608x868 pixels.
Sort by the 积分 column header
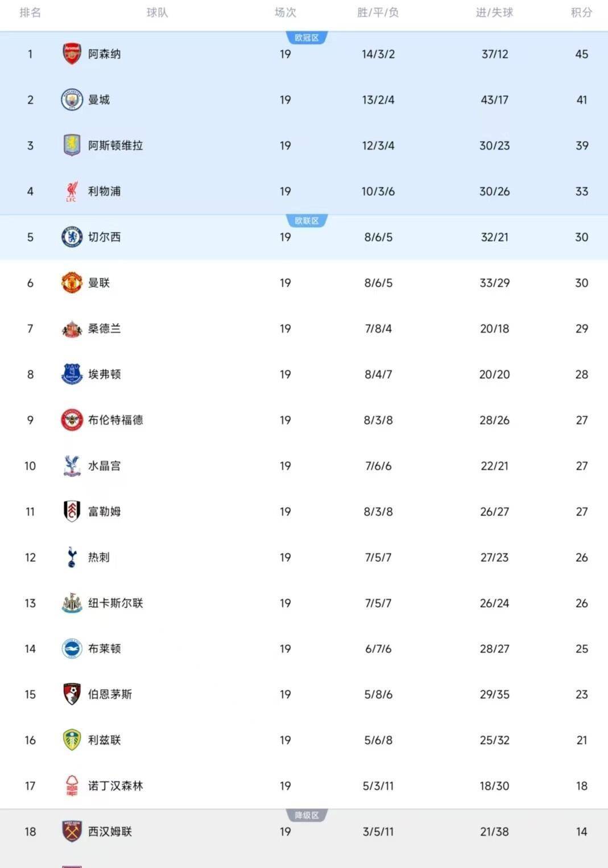581,13
